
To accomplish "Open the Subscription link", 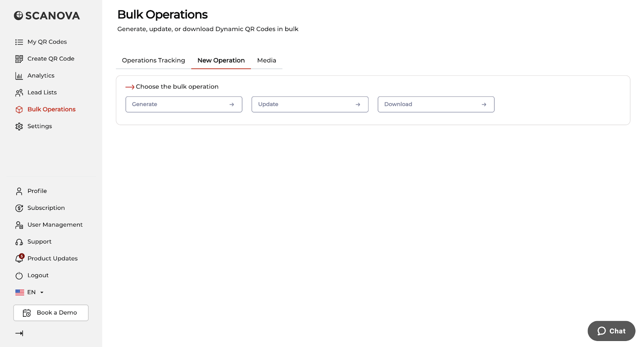I will [x=46, y=208].
